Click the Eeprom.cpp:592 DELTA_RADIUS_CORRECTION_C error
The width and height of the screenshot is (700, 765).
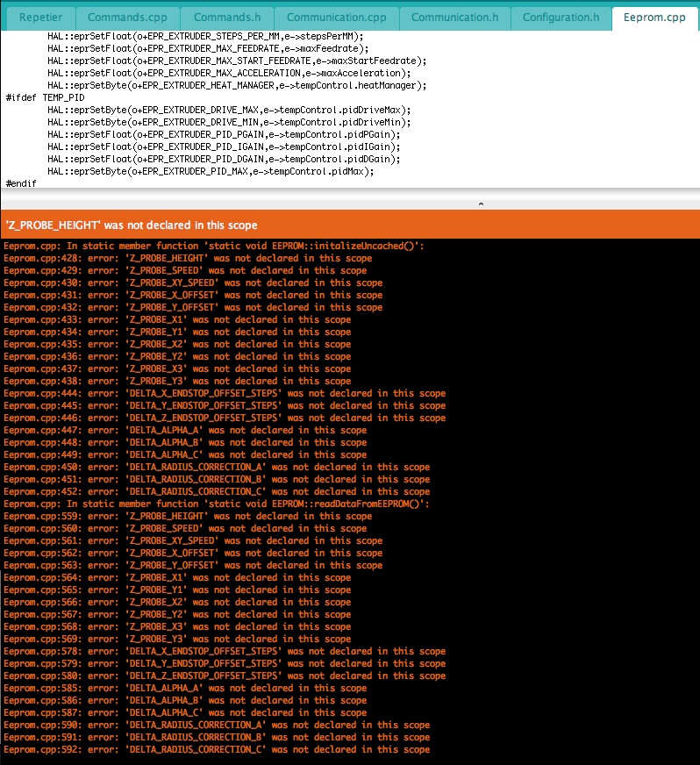216,750
